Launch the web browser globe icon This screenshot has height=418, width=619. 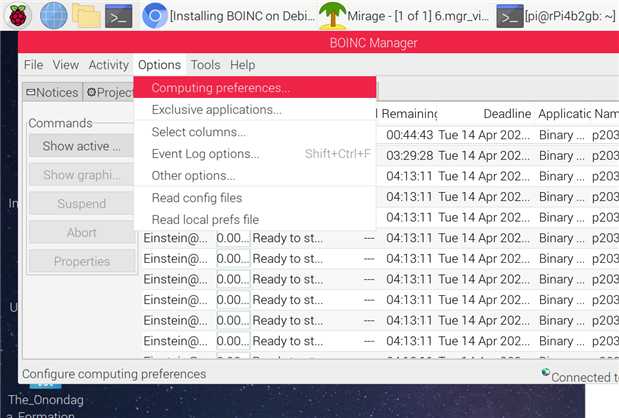point(53,15)
